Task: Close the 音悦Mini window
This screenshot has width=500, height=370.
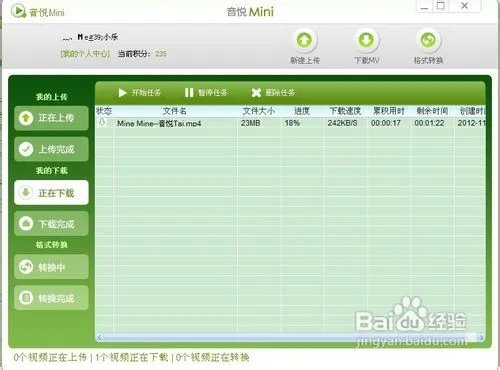Action: point(465,6)
